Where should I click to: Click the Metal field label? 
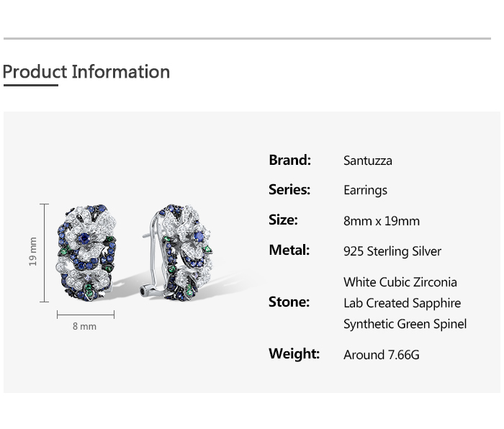[289, 250]
